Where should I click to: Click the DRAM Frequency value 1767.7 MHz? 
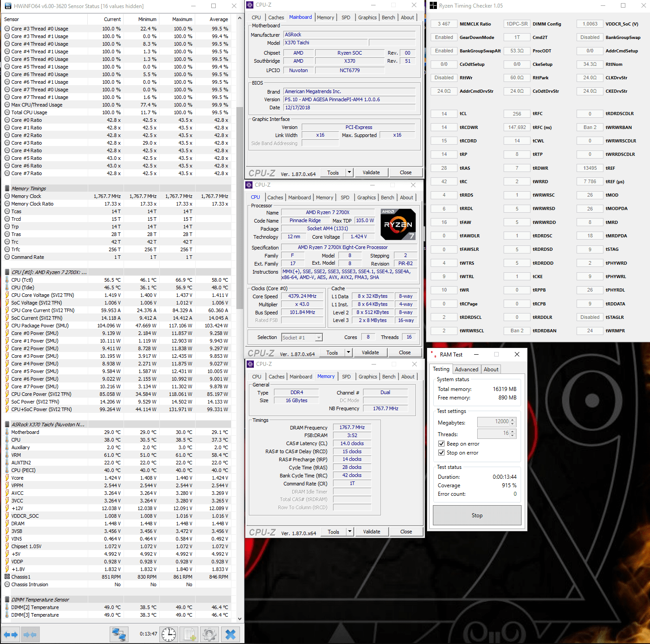[x=352, y=428]
